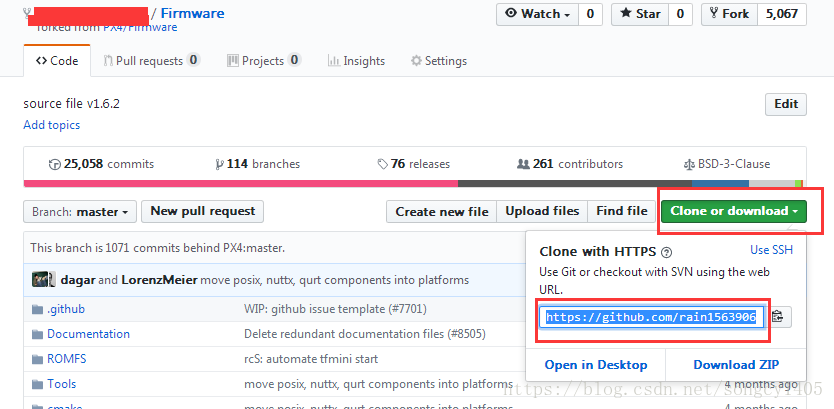Open the Branch: master dropdown

[80, 212]
